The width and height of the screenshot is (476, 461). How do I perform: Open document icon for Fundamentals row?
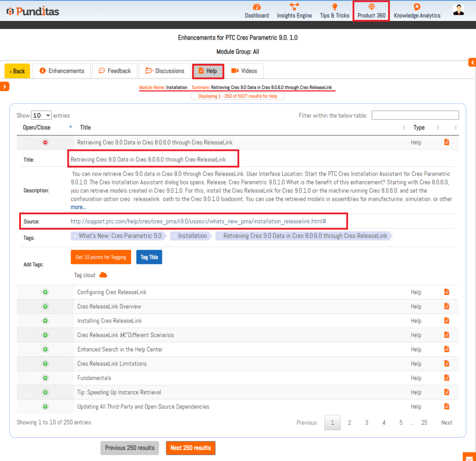tap(447, 378)
